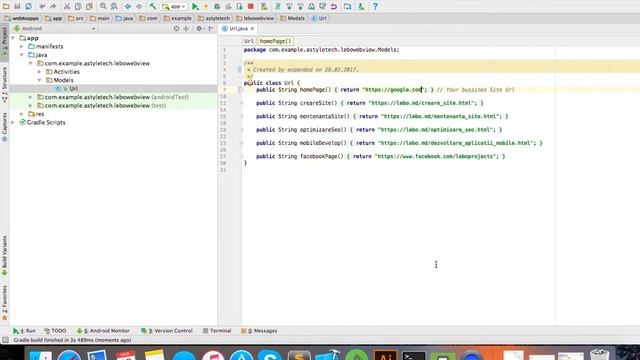Open the Favorites side tab
Screen dimensions: 640x360
pos(4,302)
